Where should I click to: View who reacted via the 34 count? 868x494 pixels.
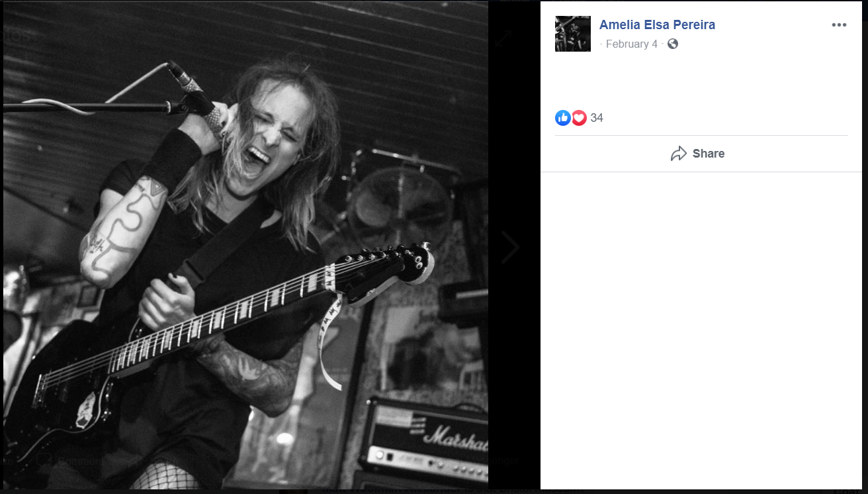(x=597, y=118)
